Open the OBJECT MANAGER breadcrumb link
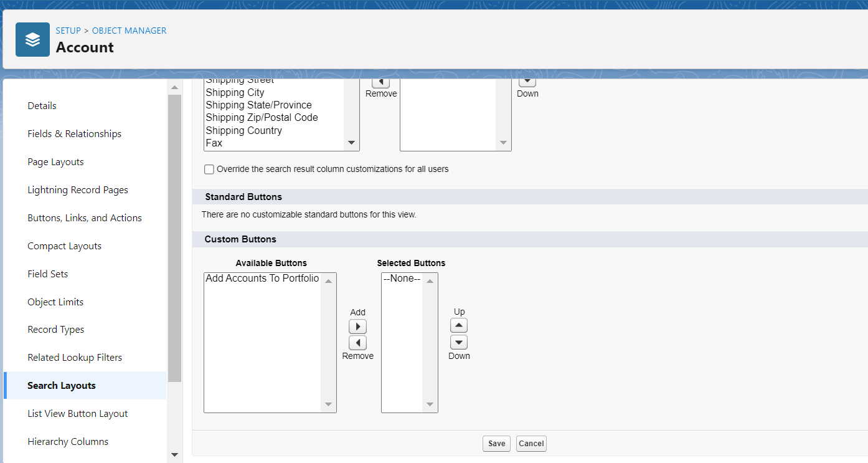This screenshot has width=868, height=463. (129, 30)
